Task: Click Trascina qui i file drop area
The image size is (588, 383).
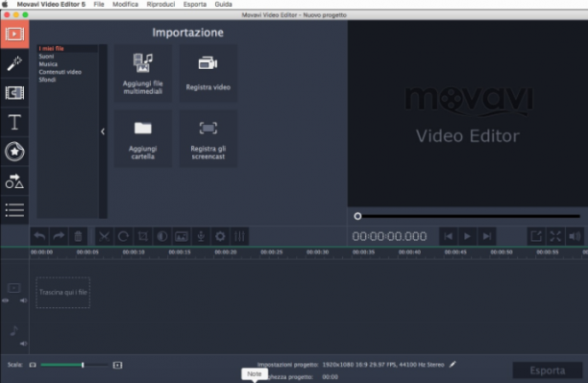Action: [63, 293]
